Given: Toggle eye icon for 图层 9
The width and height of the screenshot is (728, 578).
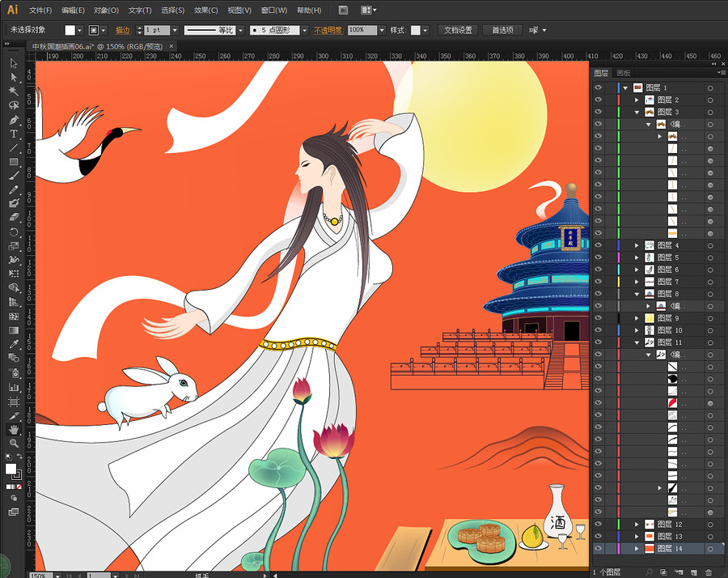Looking at the screenshot, I should (x=598, y=318).
